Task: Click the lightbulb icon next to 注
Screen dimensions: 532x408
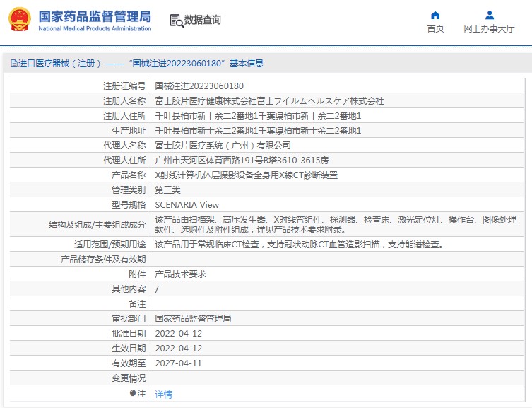Action: (x=133, y=393)
